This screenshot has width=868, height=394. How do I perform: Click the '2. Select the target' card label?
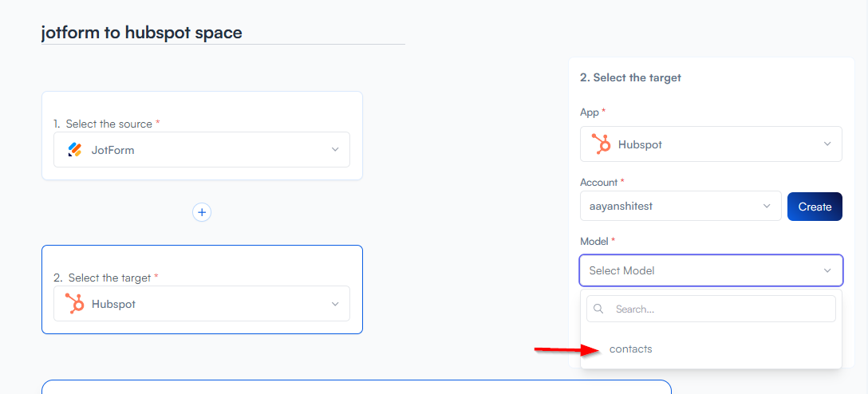[106, 278]
